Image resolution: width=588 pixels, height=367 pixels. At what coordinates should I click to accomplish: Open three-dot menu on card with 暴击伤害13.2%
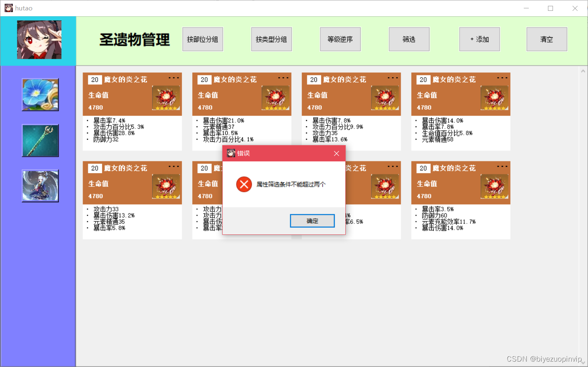(174, 166)
